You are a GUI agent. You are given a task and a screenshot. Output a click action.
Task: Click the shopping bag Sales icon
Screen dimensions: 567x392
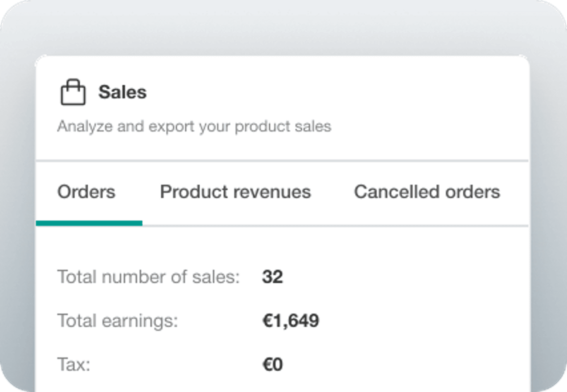[x=73, y=92]
